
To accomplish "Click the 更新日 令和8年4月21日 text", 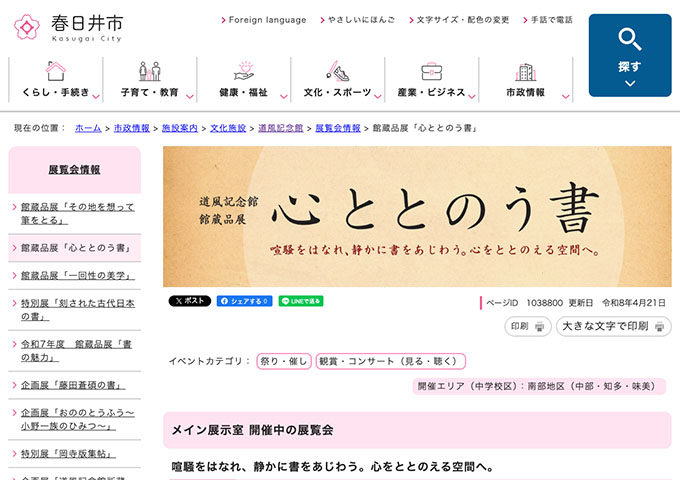I will point(617,303).
